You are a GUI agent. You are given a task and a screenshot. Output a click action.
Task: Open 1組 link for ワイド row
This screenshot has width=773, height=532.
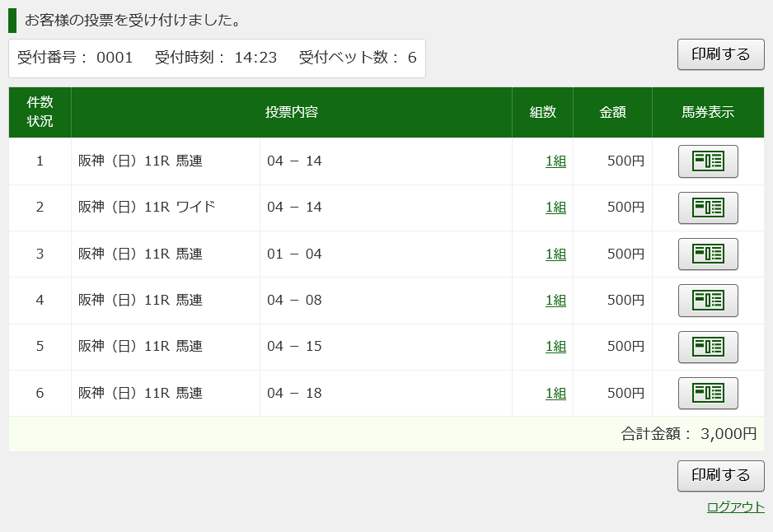(x=555, y=208)
